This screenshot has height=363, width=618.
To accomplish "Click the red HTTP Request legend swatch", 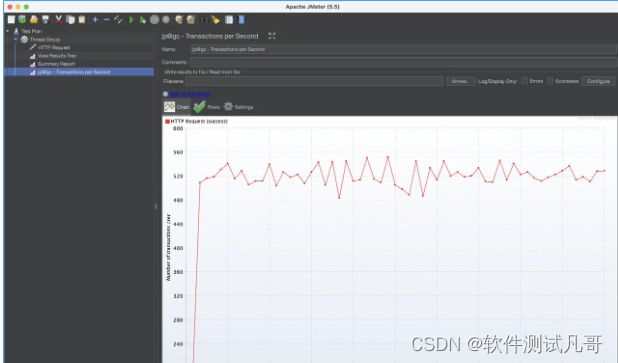I will 167,121.
